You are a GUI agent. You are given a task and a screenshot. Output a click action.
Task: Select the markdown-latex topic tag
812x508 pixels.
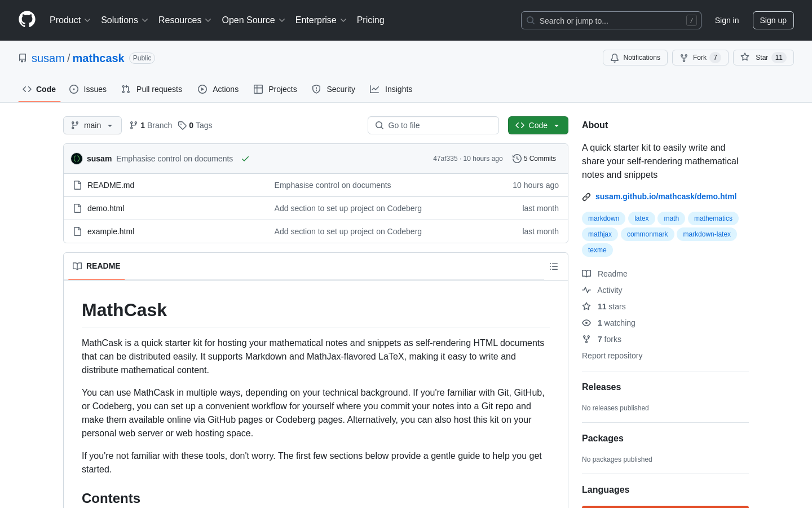707,234
